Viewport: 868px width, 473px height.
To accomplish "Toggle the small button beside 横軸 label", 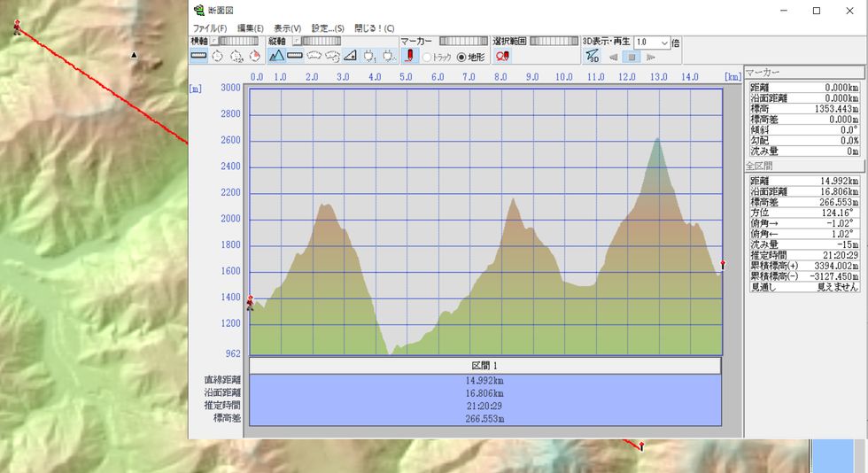I will click(x=214, y=41).
